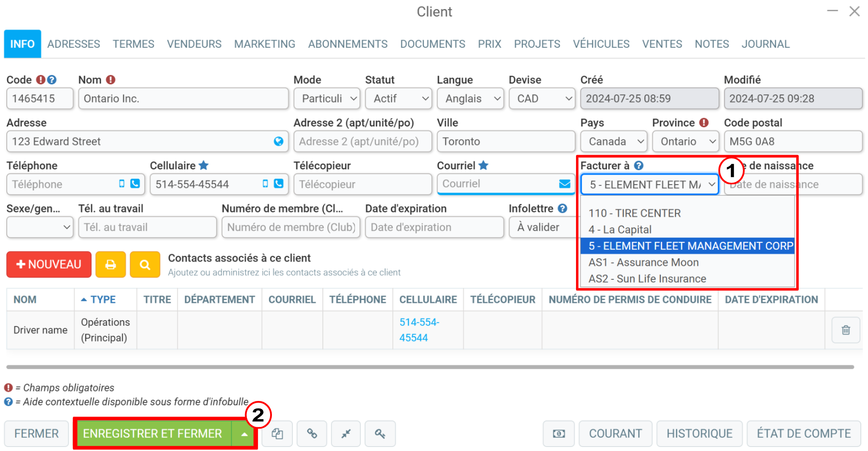The width and height of the screenshot is (868, 451).
Task: Open the Statut dropdown showing Actif
Action: coord(398,98)
